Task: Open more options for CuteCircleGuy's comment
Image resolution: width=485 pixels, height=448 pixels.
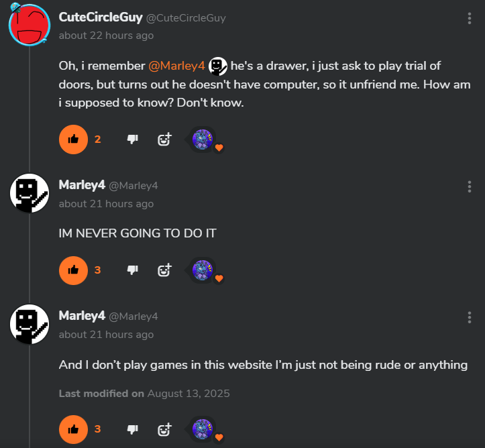Action: pyautogui.click(x=469, y=19)
